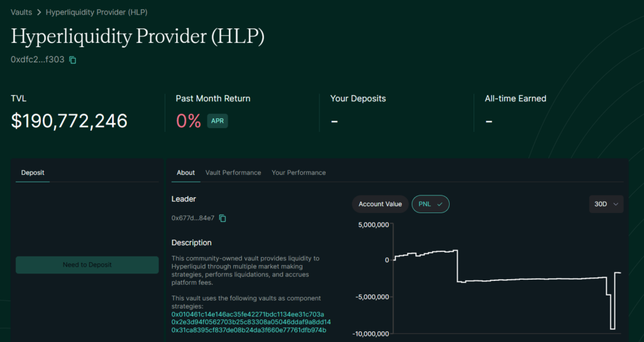Open component vault 0x010461c14e146ac35fe42271bdc1134ee31c703a
The height and width of the screenshot is (342, 644).
pos(248,314)
